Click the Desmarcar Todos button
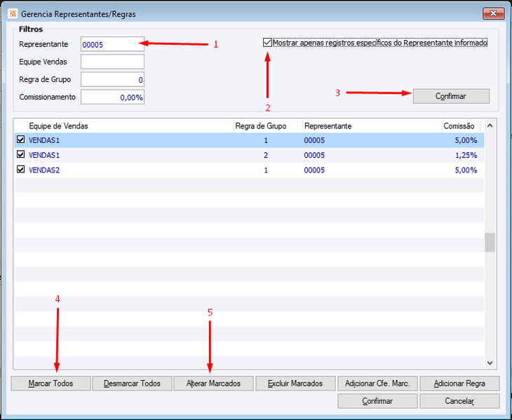 pos(132,383)
